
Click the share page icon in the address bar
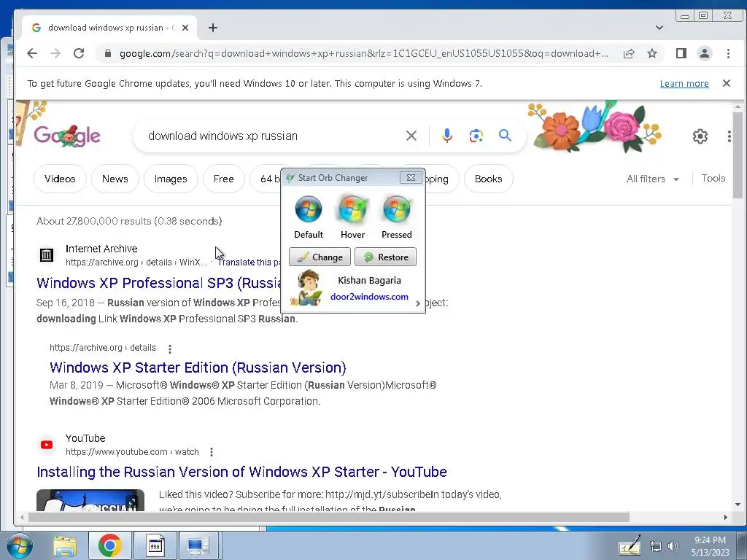point(629,53)
